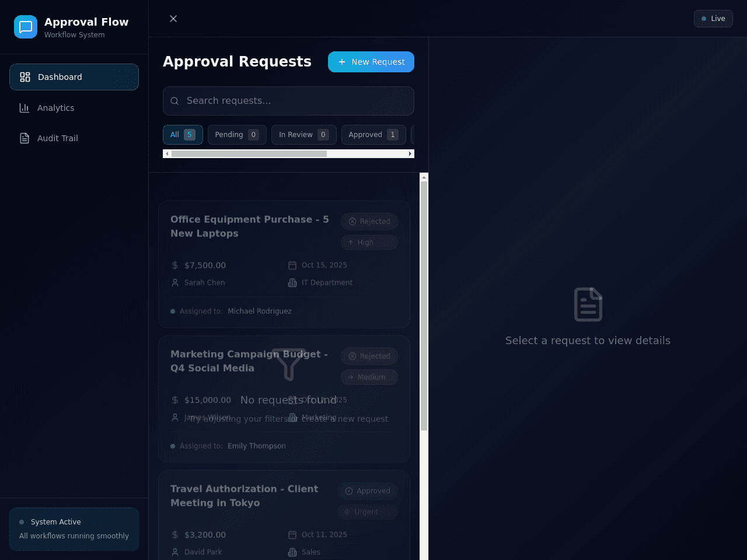747x560 pixels.
Task: Click the building icon beside Sales
Action: [x=292, y=552]
